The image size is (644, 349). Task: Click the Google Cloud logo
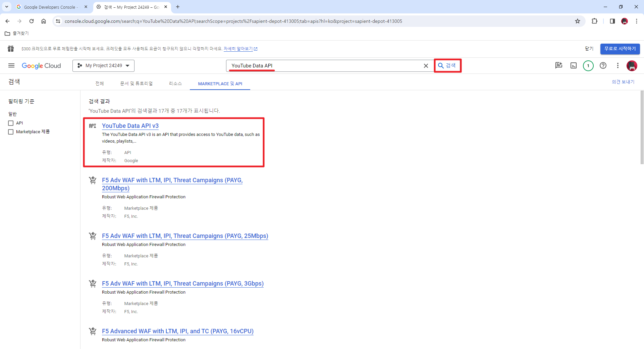coord(41,65)
